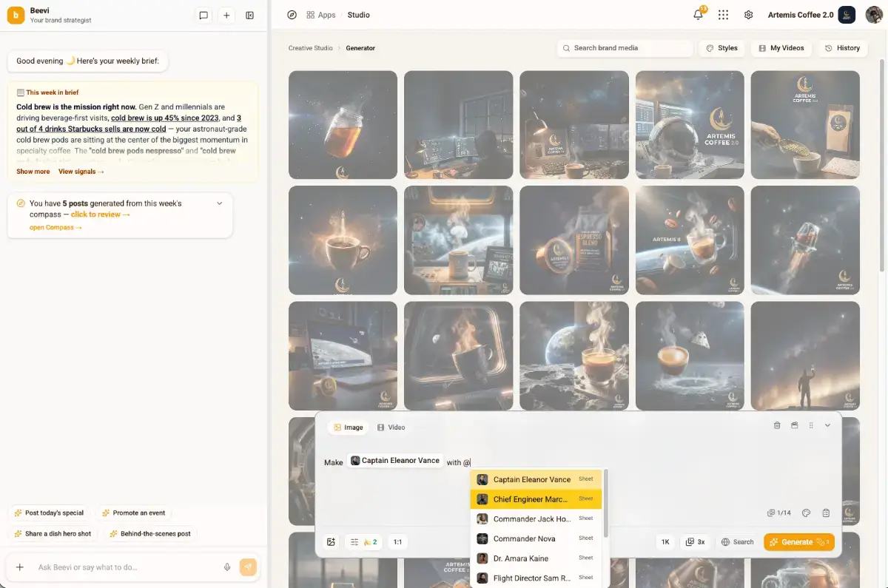Open the Styles panel
Viewport: 888px width, 588px height.
721,48
